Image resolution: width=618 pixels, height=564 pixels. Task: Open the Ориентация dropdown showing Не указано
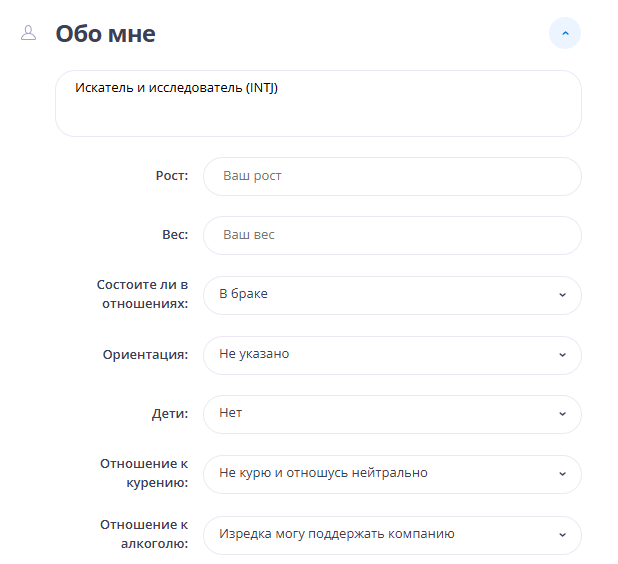[x=392, y=354]
